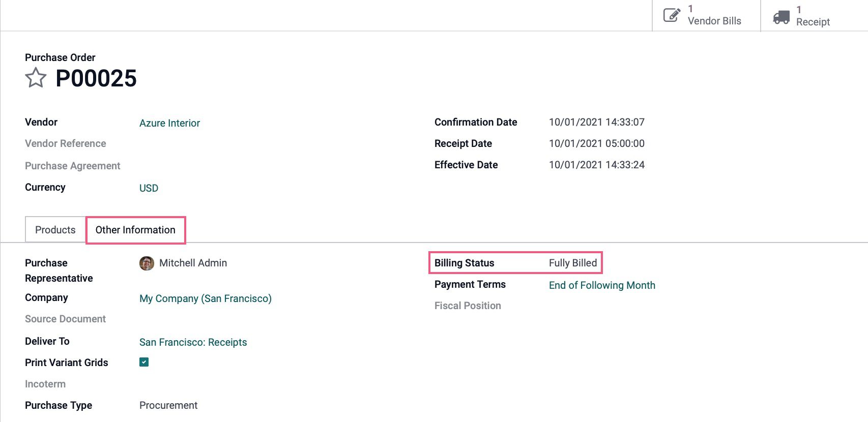The image size is (868, 422).
Task: Open the Receipt smart button
Action: [x=814, y=16]
